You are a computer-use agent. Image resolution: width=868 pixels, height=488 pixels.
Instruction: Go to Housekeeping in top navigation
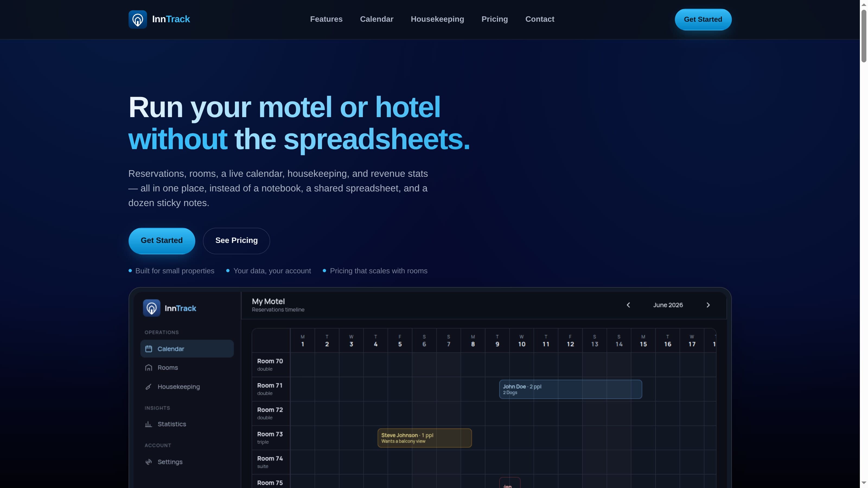pos(437,19)
